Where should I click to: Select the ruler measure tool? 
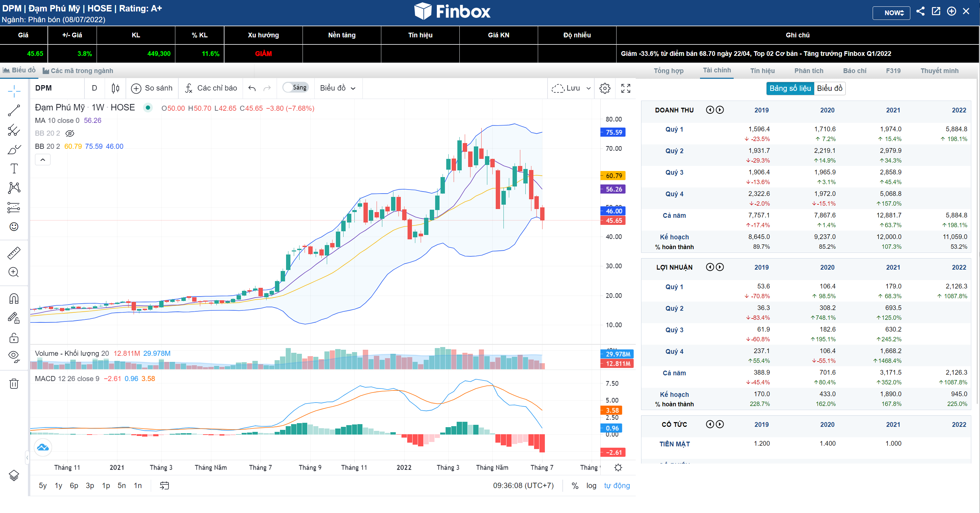point(14,253)
